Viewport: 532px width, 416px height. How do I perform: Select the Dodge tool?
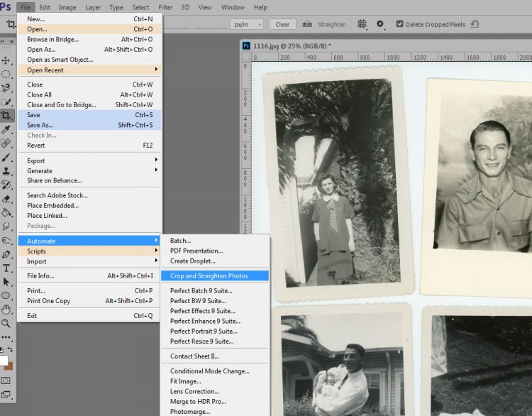click(x=6, y=241)
